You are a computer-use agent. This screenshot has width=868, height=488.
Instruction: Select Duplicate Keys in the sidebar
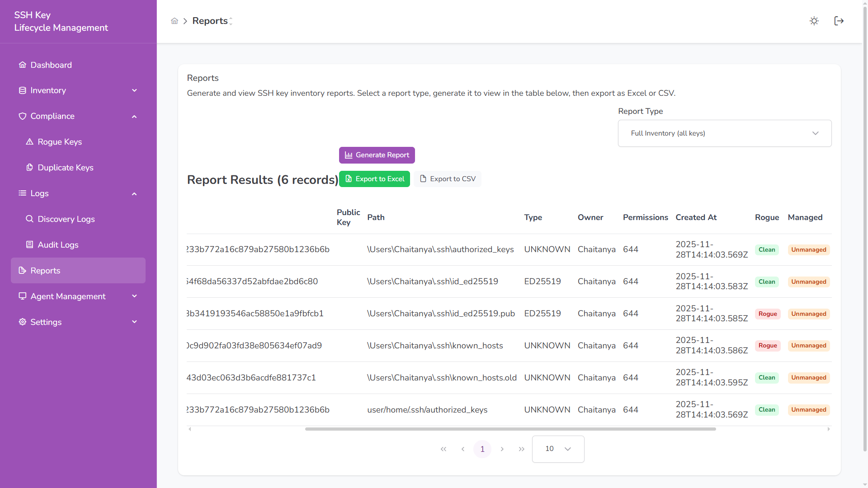click(x=65, y=167)
